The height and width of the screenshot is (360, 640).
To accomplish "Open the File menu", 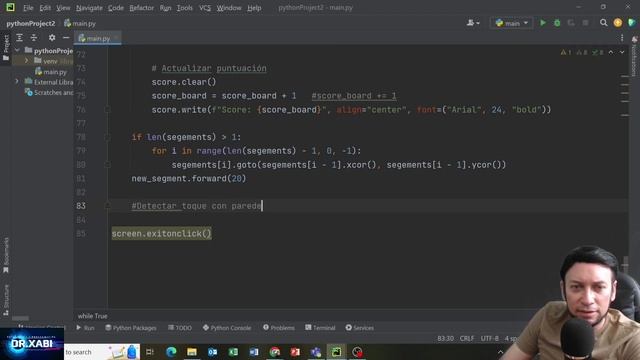I will (28, 8).
